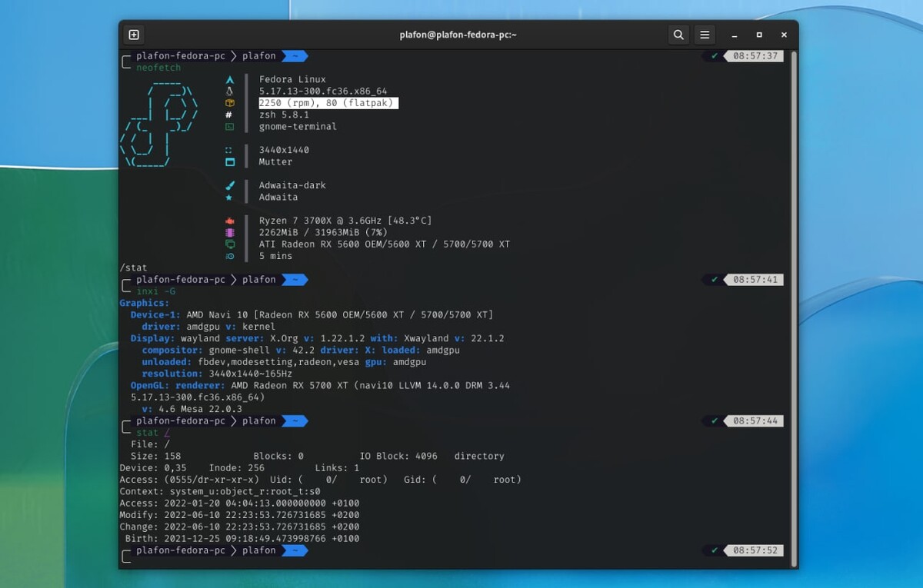This screenshot has height=588, width=923.
Task: Click the Fedora ASCII art logo
Action: pyautogui.click(x=159, y=125)
